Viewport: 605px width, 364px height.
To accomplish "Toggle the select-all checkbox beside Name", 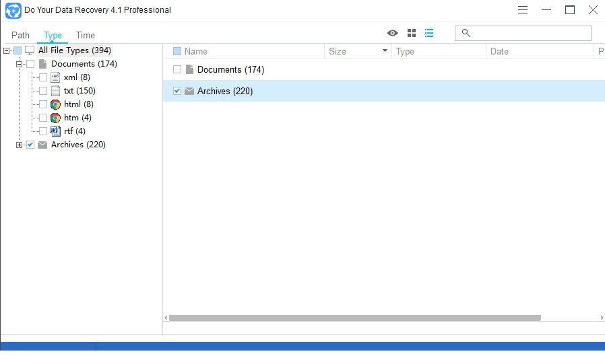I will tap(177, 51).
